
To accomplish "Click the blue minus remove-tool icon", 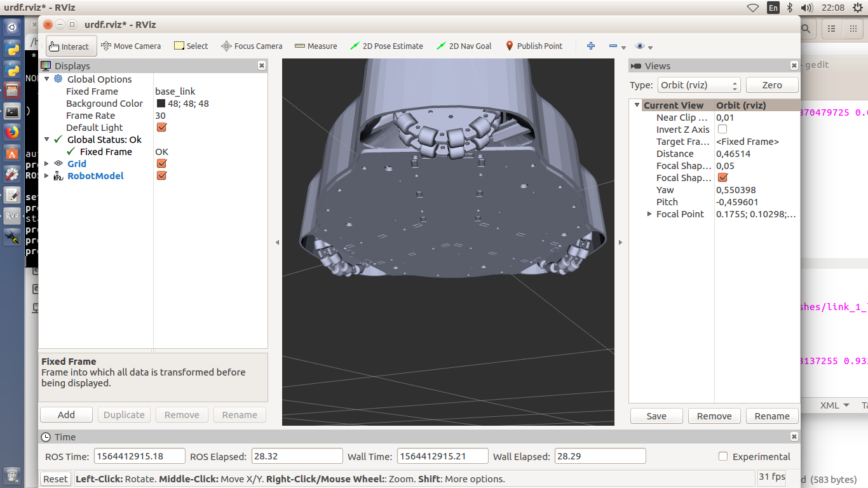I will point(613,46).
